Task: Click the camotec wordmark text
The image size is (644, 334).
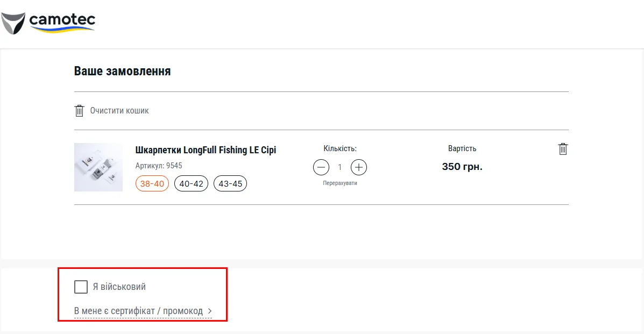Action: click(x=62, y=20)
